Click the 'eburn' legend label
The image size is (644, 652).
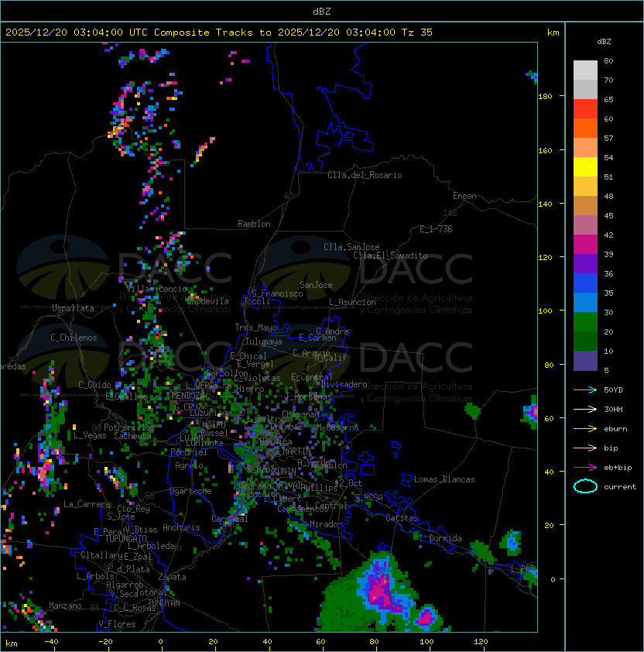point(615,429)
